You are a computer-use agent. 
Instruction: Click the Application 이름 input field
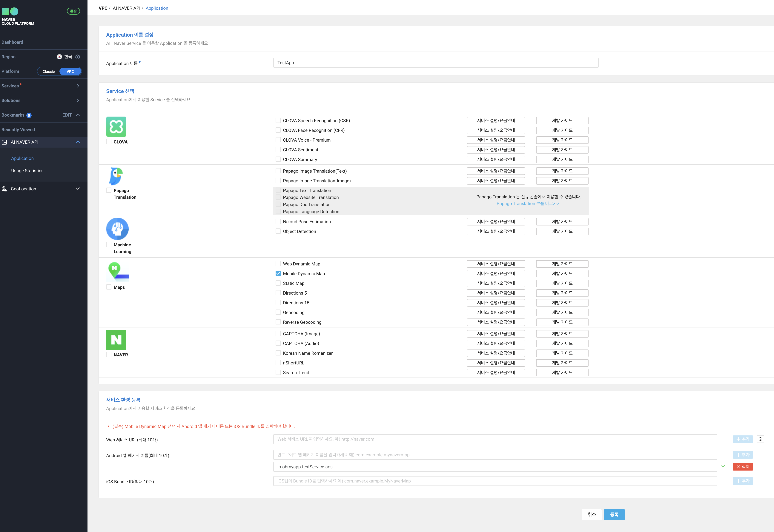click(x=435, y=63)
